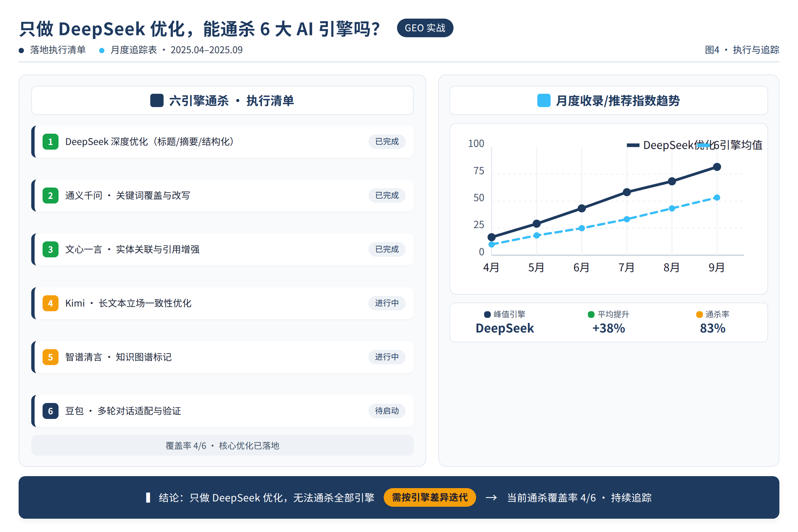Click DeepSeek优化 legend swatch in chart

click(633, 145)
